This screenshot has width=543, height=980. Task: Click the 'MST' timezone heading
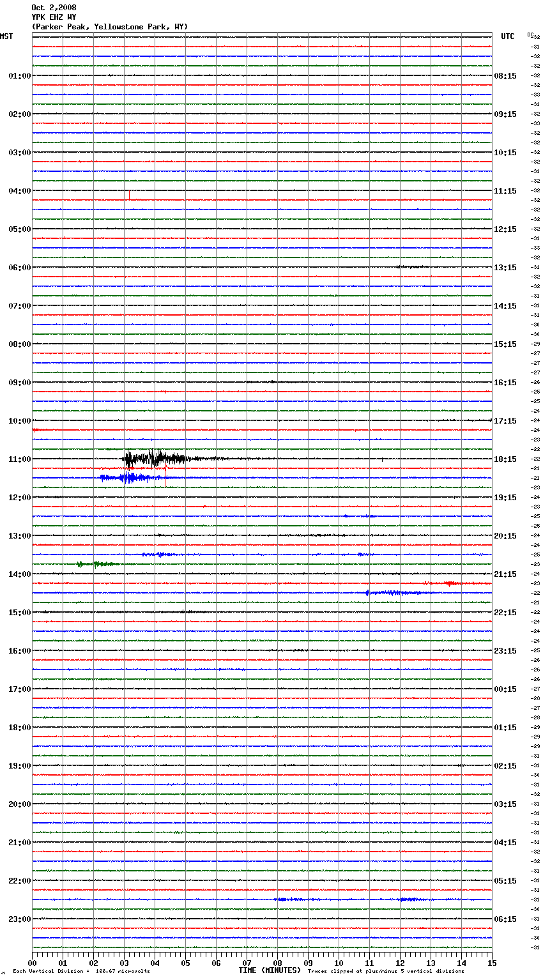(6, 36)
